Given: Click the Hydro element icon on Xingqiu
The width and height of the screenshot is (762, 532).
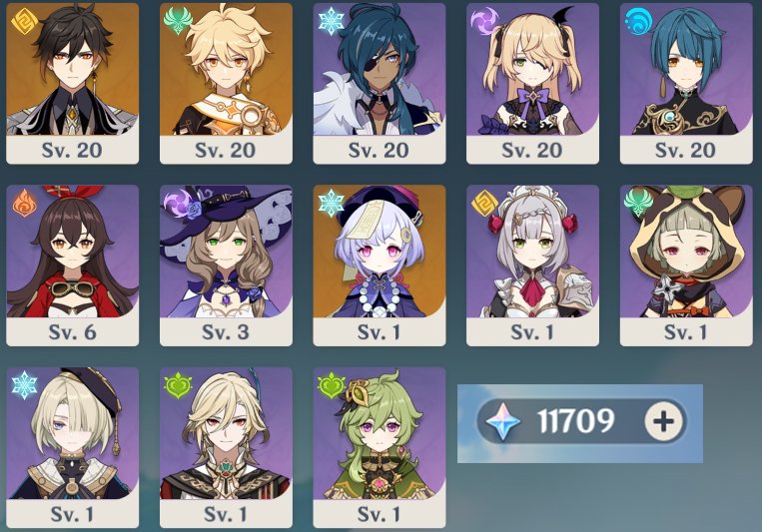Looking at the screenshot, I should click(638, 22).
